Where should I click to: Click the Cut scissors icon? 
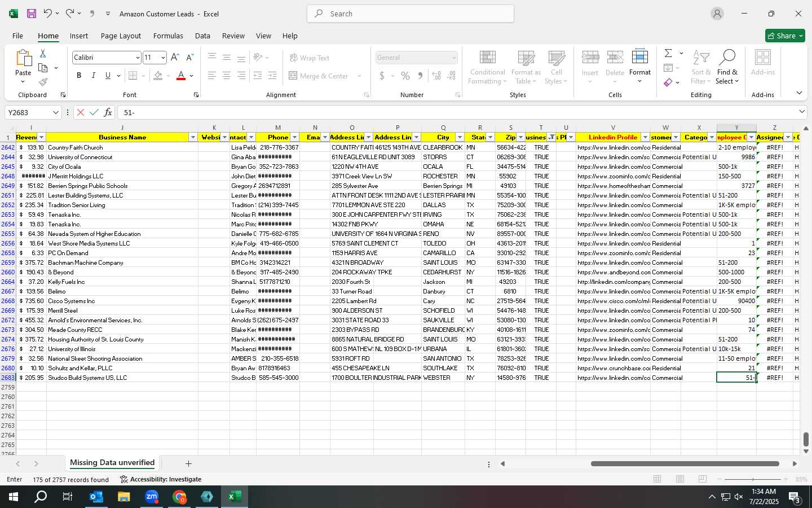43,54
